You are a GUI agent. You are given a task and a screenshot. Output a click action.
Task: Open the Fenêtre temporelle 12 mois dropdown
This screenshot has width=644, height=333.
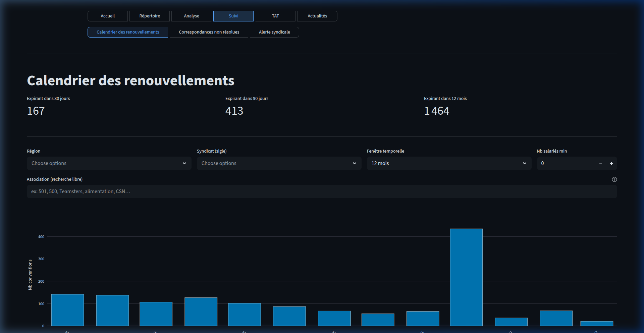click(x=449, y=163)
